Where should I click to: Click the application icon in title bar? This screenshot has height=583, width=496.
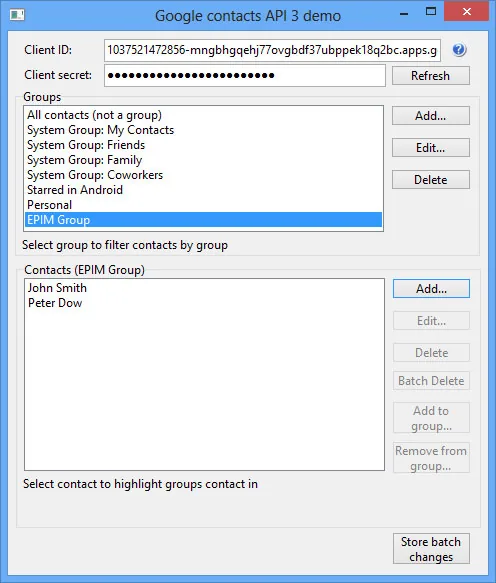(x=17, y=15)
